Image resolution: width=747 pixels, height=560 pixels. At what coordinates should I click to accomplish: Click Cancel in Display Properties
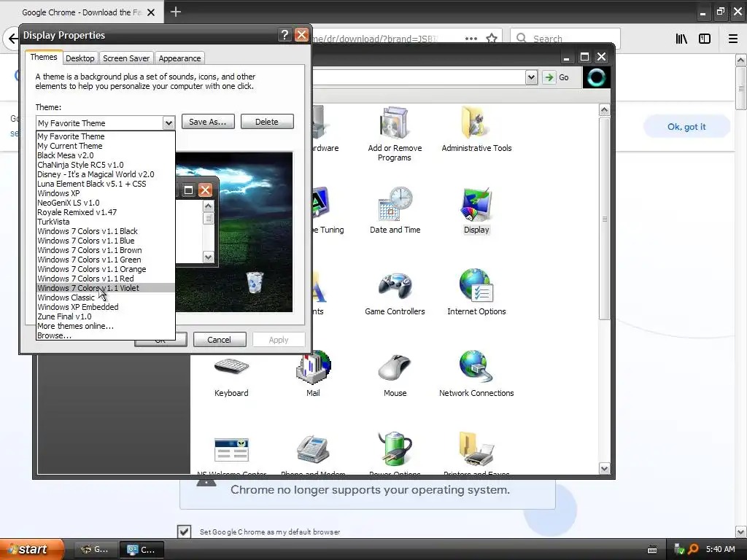coord(219,340)
